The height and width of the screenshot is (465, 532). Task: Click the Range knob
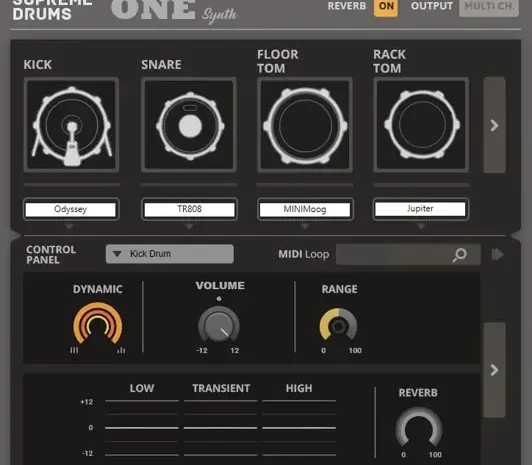click(x=338, y=325)
